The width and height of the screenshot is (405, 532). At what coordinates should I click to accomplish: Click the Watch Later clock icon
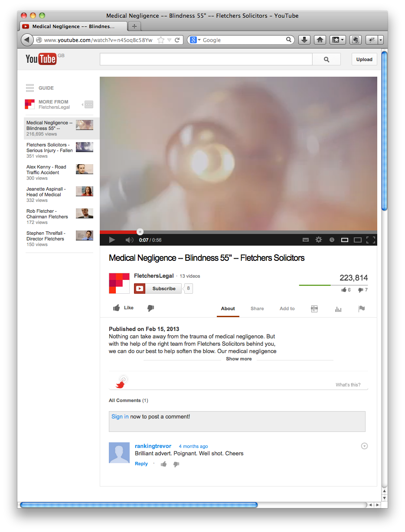(332, 240)
